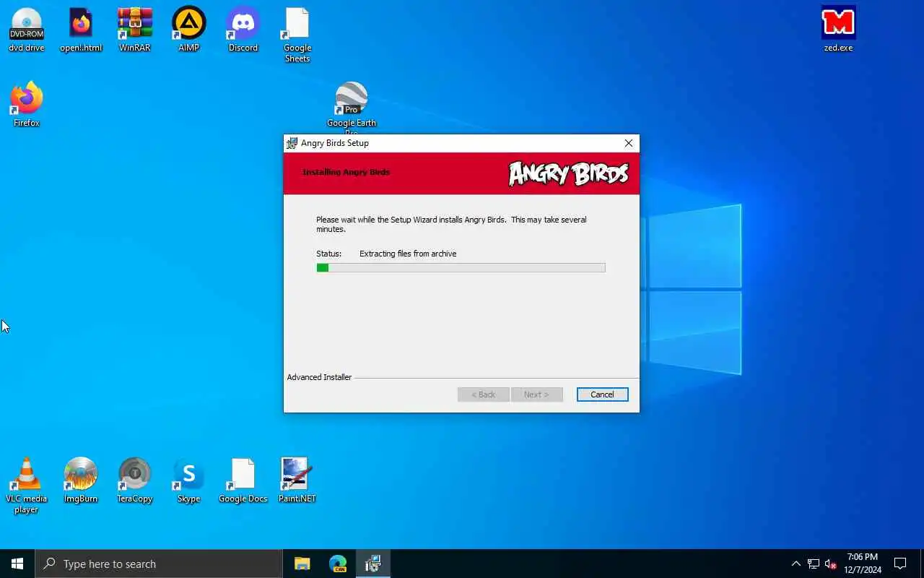Open the clock showing 7:06 PM
The width and height of the screenshot is (924, 578).
tap(863, 564)
